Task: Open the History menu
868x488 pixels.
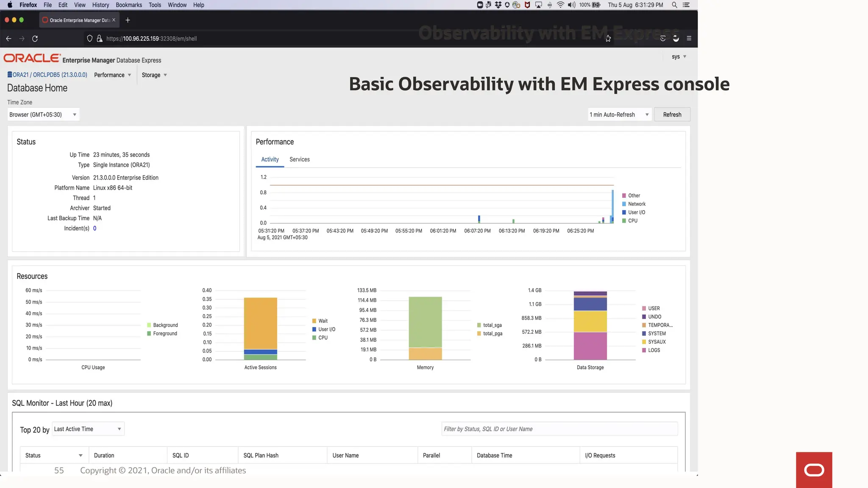Action: pos(100,5)
